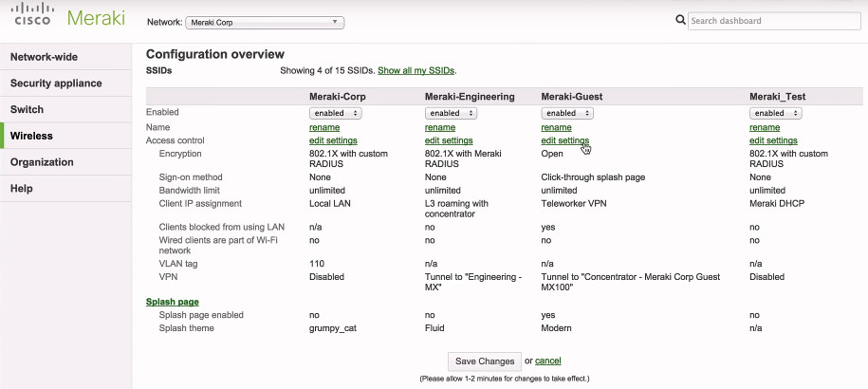Click the Teleworker VPN assignment text

click(x=574, y=204)
